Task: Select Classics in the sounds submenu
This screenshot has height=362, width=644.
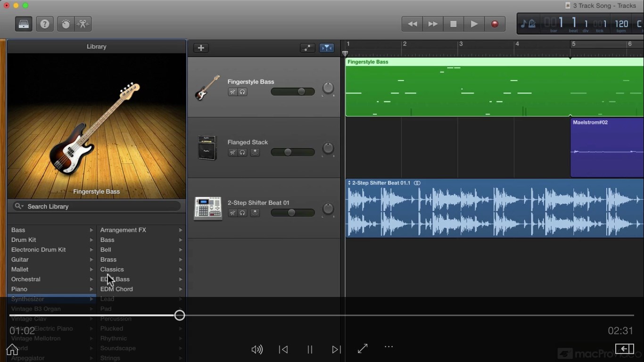Action: tap(112, 269)
